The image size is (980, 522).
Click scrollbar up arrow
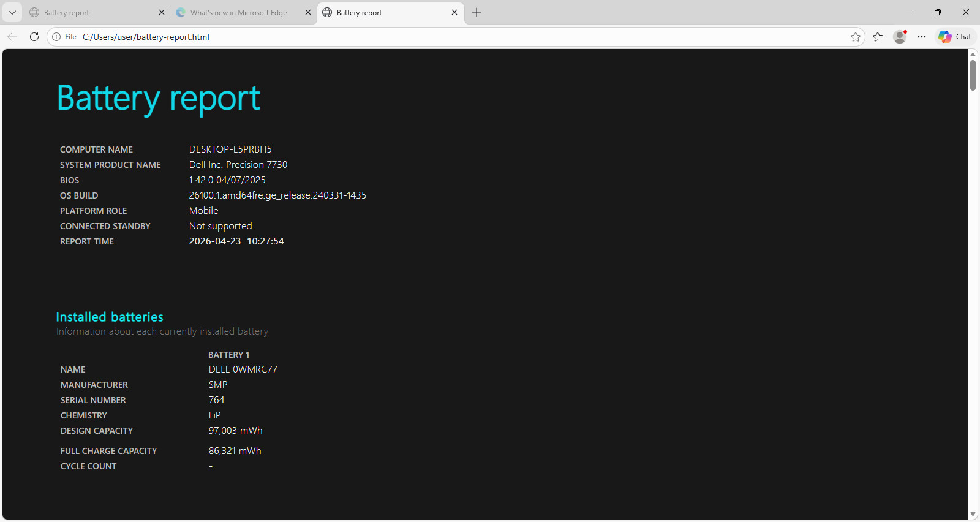point(973,55)
